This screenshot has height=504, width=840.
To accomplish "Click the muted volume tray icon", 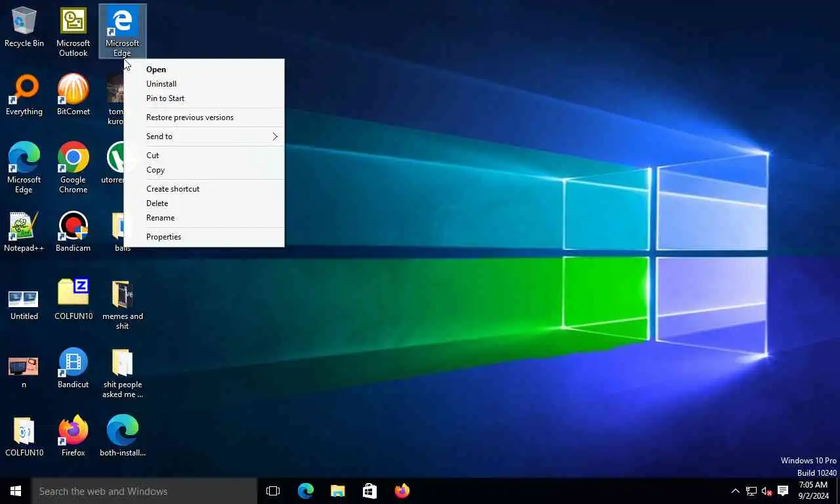I will click(766, 491).
